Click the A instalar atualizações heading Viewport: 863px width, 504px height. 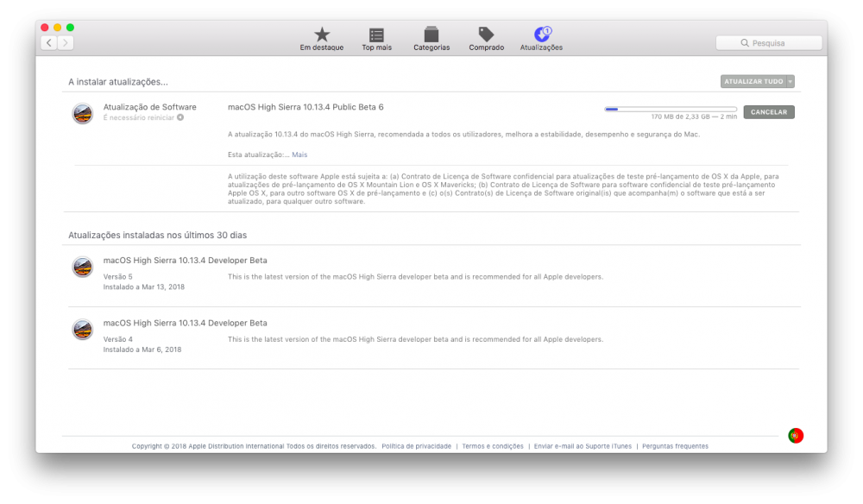pos(117,82)
